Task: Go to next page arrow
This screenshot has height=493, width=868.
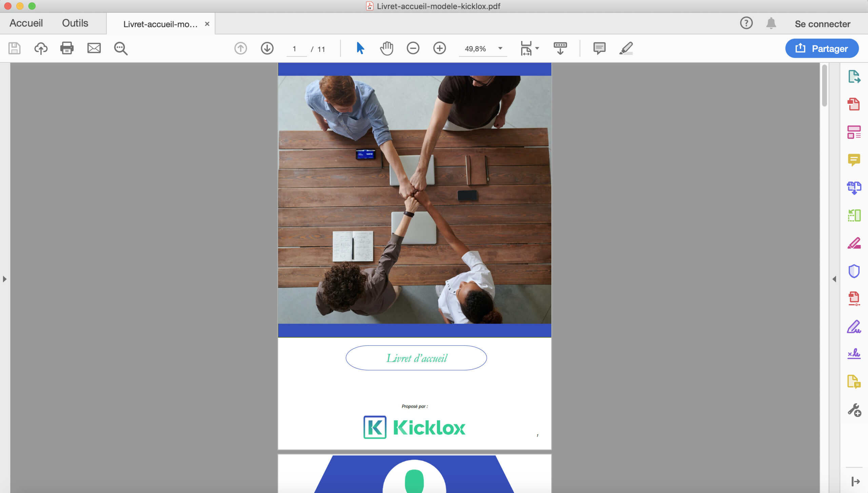Action: coord(267,48)
